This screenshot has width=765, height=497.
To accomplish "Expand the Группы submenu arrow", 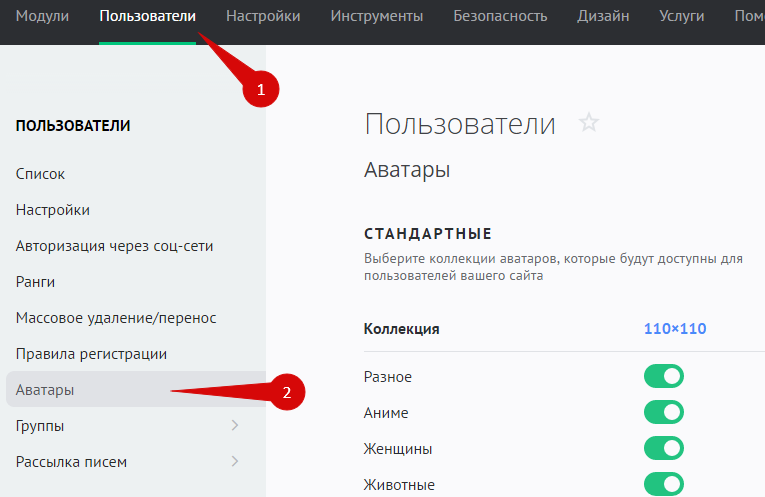I will (235, 426).
